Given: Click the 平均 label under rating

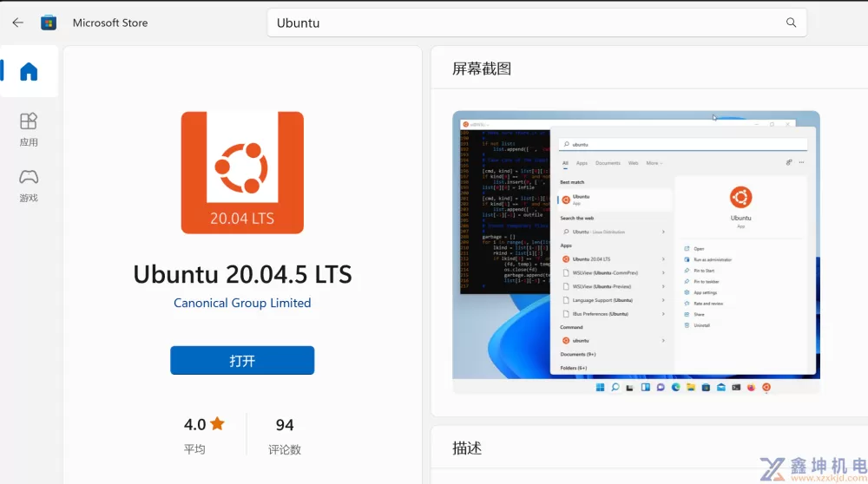Looking at the screenshot, I should tap(194, 449).
